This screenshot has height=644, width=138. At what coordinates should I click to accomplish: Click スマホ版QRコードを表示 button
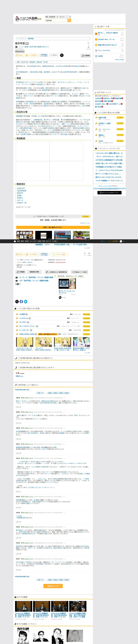[79, 272]
